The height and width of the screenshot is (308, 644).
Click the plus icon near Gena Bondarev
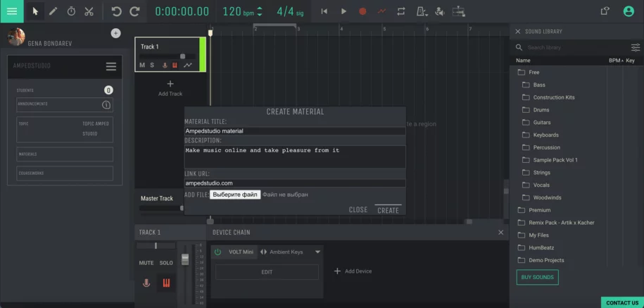116,33
